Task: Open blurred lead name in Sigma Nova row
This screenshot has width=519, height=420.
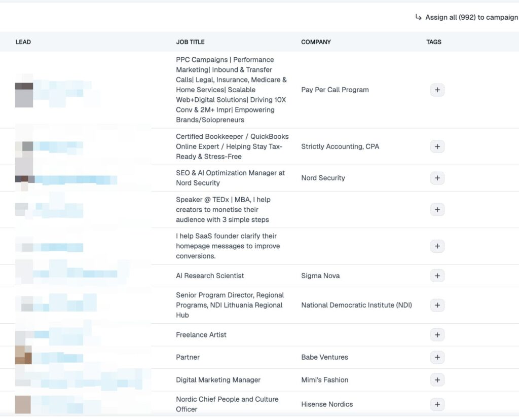Action: click(x=75, y=274)
